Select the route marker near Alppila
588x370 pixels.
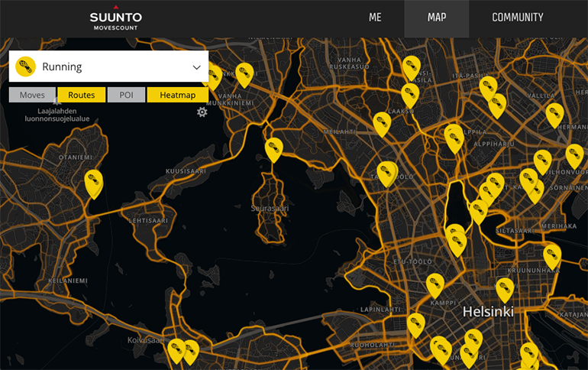[454, 138]
